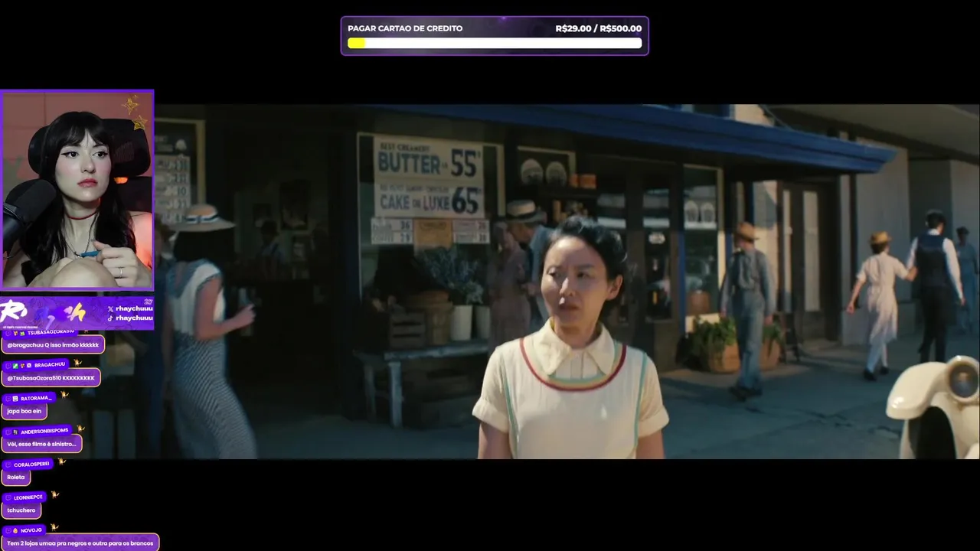
Task: Click the message 'Véi, esse filme é sinistro...'
Action: pyautogui.click(x=41, y=444)
